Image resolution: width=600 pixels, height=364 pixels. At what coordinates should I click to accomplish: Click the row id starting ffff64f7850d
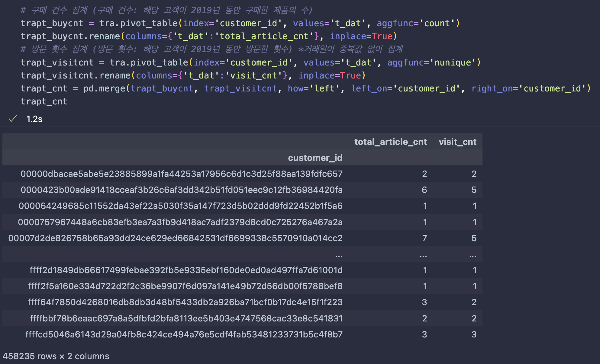185,302
